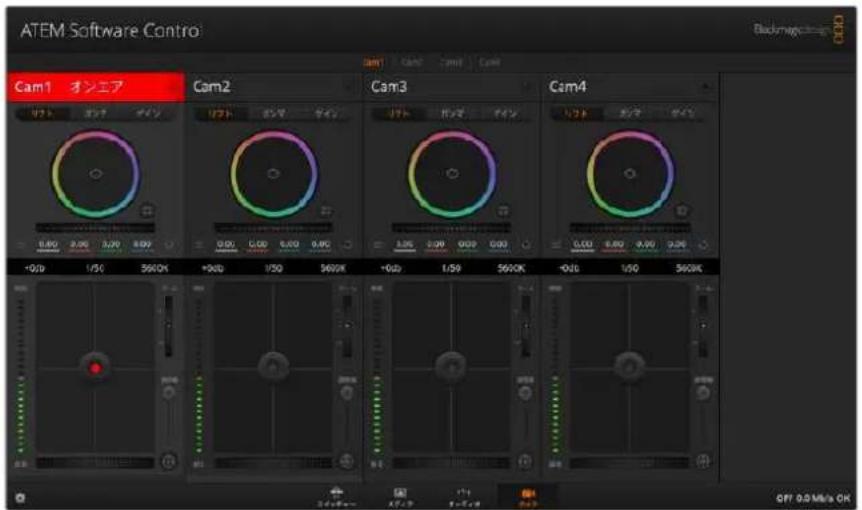Screen dimensions: 862x510
Task: Click Cam4 zoom slider handle
Action: (703, 325)
